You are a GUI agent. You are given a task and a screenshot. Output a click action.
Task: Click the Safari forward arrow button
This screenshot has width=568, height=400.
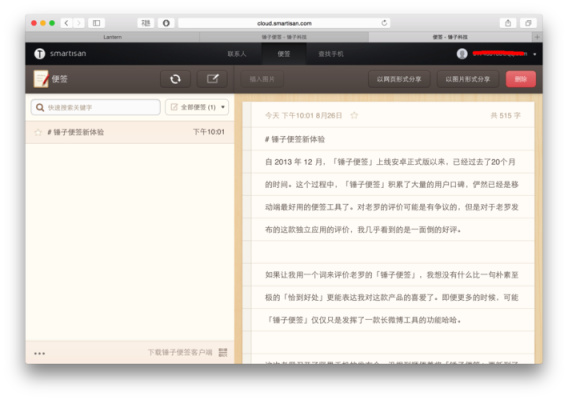coord(78,23)
